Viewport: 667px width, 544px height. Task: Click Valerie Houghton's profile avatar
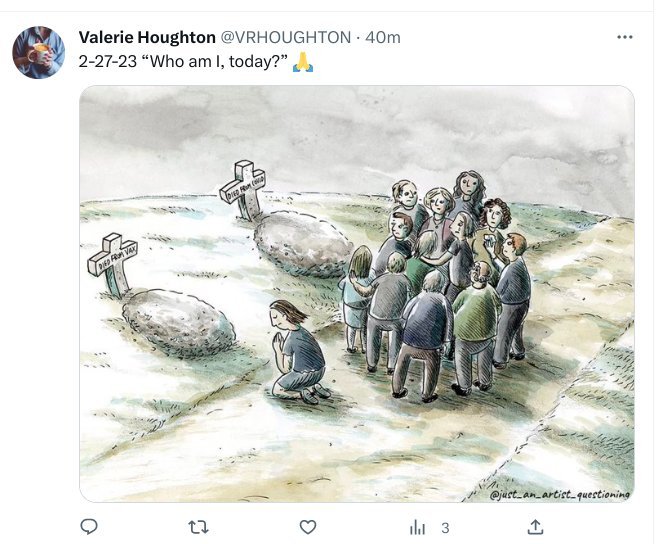pyautogui.click(x=39, y=52)
